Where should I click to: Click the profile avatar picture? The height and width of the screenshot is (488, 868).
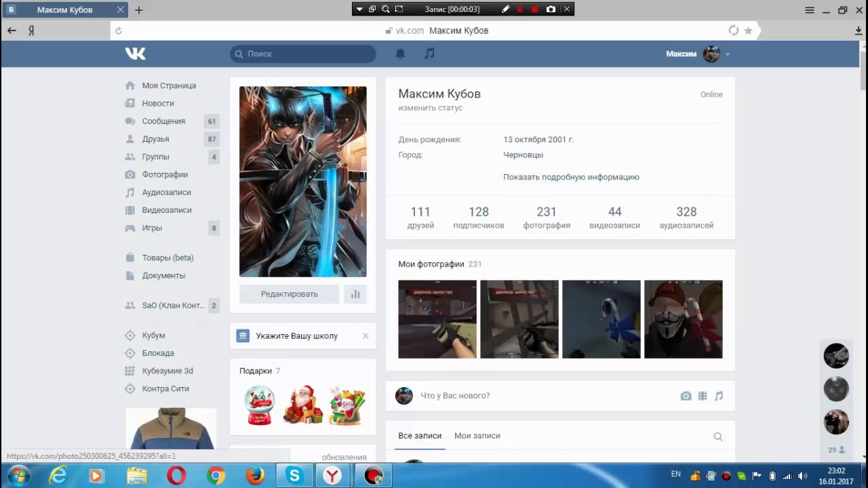tap(302, 182)
